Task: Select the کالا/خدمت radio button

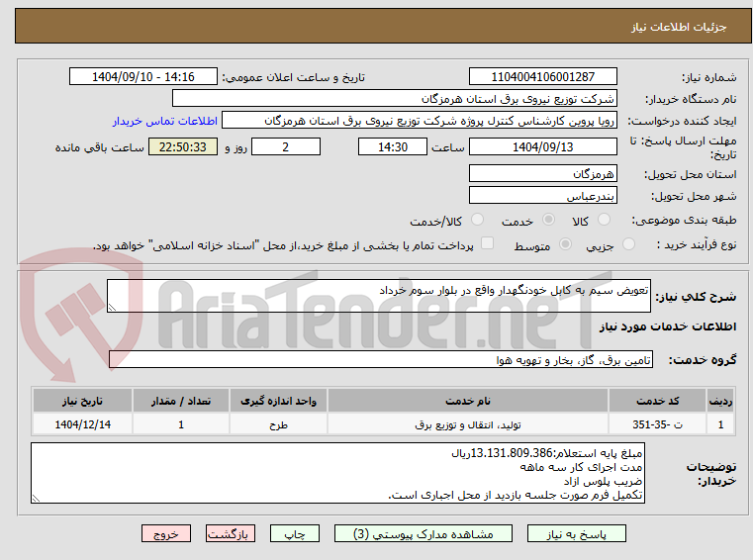Action: (477, 220)
